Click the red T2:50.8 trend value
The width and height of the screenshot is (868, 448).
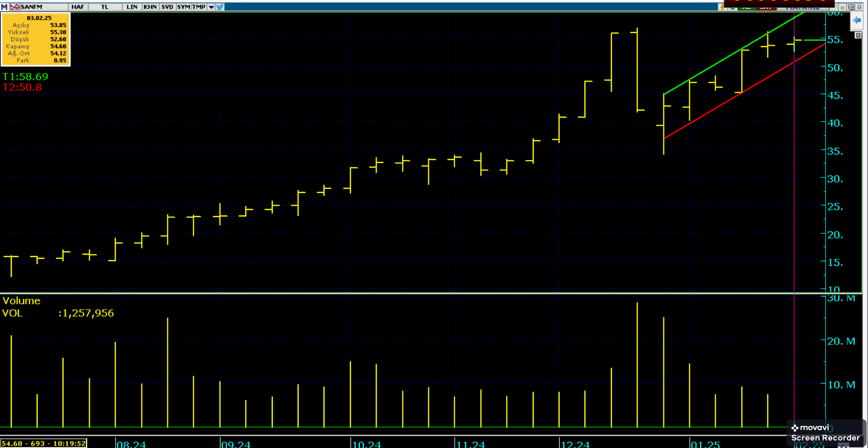click(x=22, y=87)
